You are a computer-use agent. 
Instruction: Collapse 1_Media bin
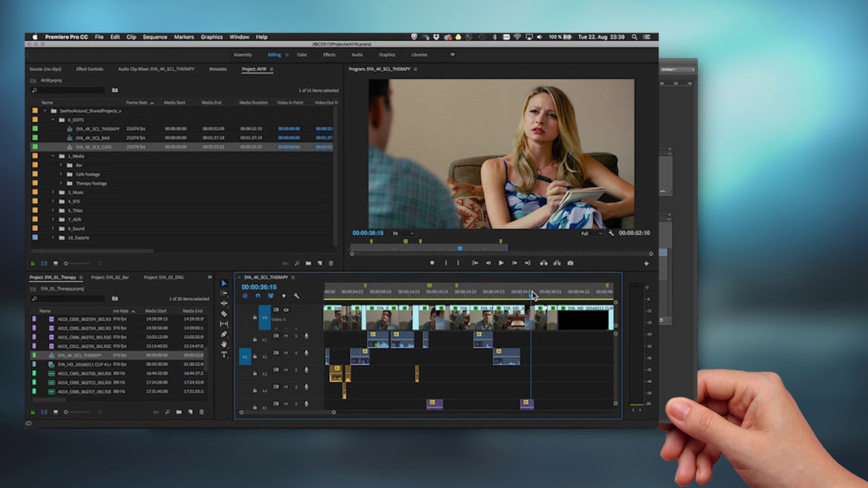[x=53, y=156]
